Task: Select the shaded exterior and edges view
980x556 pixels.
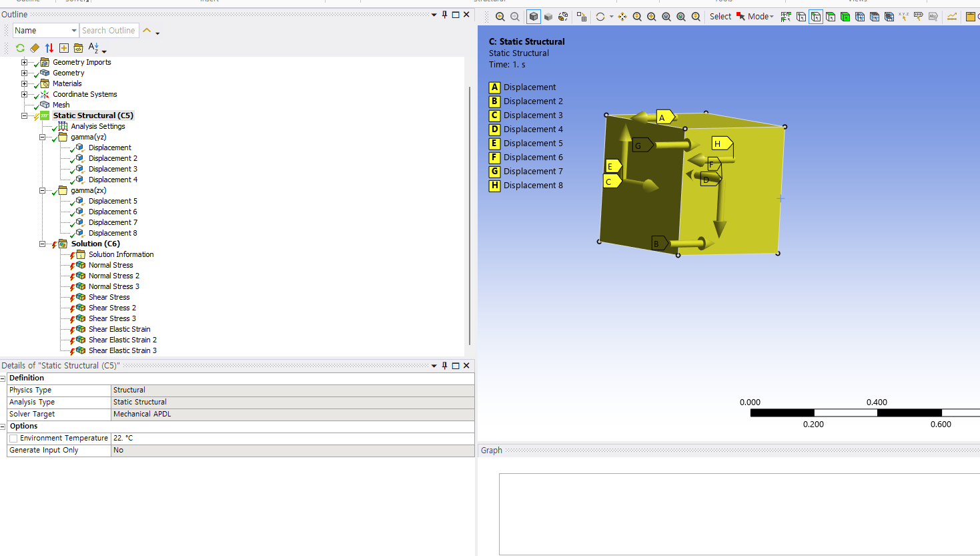Action: tap(534, 17)
